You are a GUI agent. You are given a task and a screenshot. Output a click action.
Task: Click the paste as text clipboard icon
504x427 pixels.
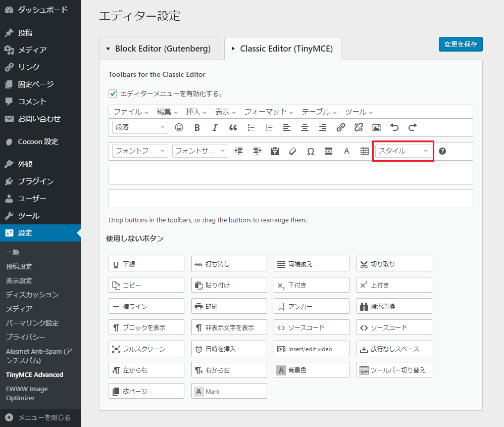(275, 151)
